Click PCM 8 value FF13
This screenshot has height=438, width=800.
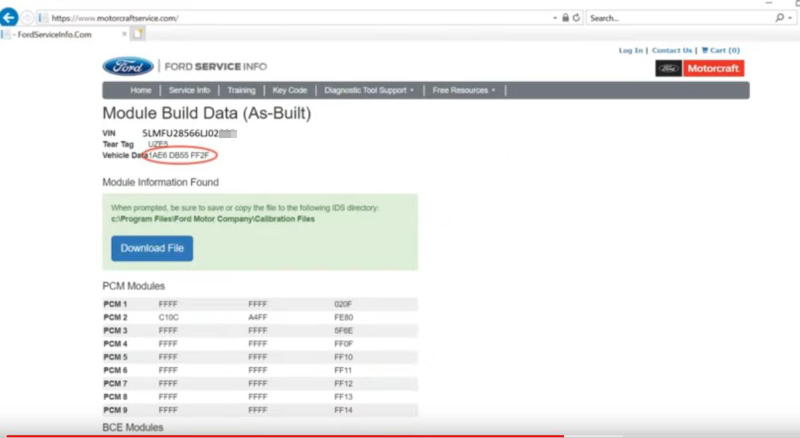coord(343,397)
